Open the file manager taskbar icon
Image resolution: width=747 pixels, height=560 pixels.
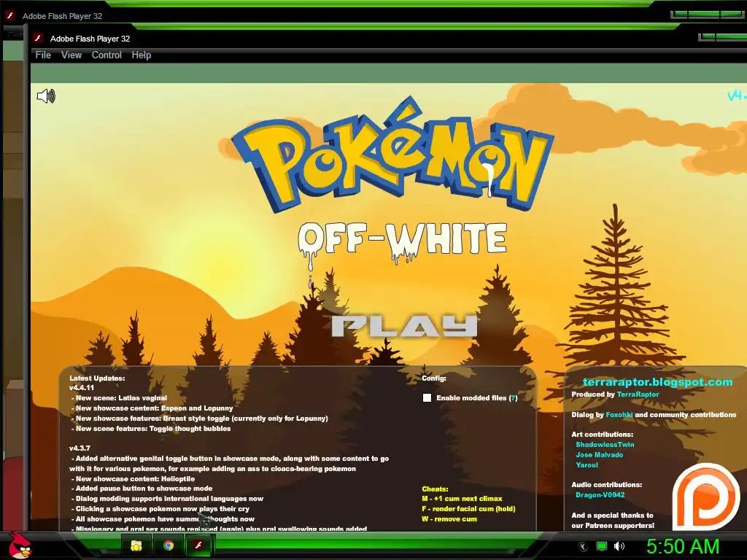point(136,545)
